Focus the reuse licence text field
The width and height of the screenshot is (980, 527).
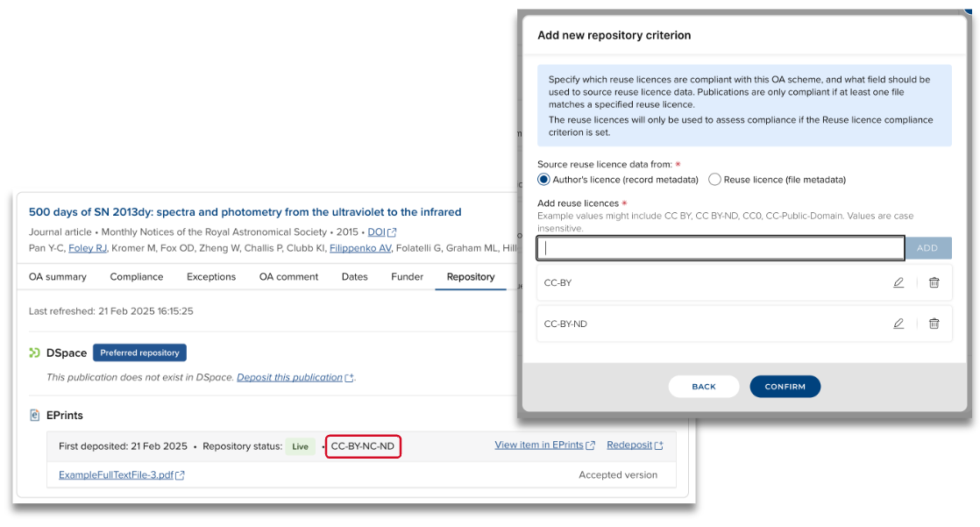(721, 248)
